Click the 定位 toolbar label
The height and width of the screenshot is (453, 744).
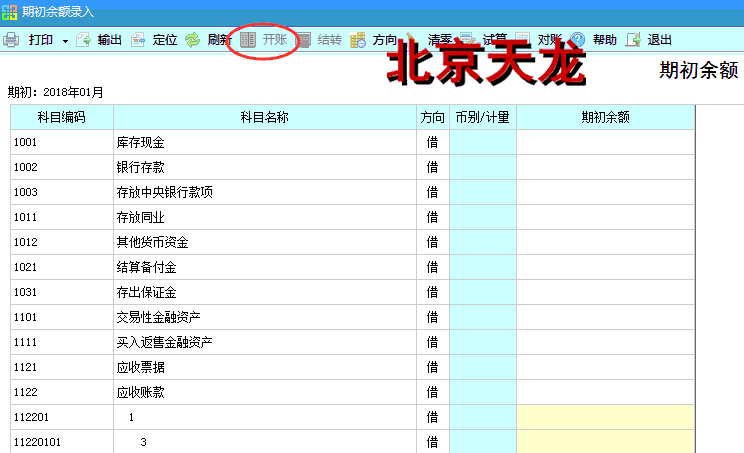[165, 40]
